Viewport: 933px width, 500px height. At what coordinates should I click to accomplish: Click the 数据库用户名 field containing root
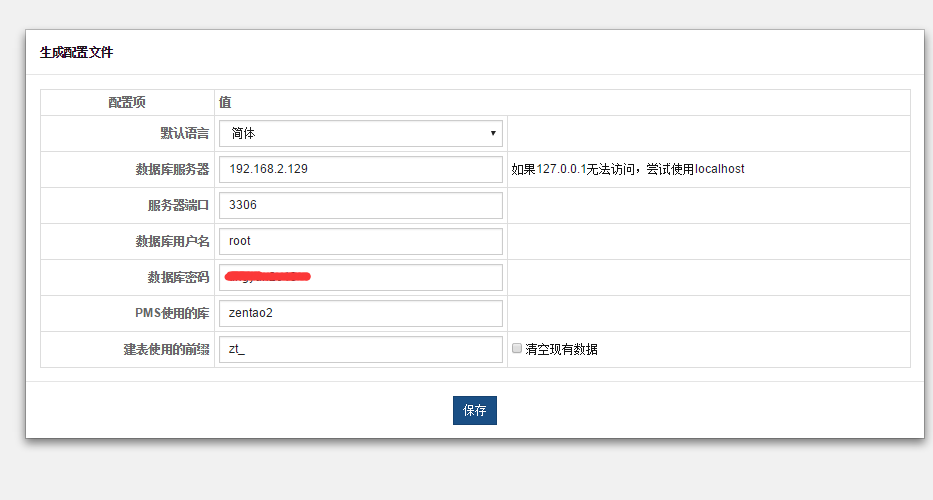361,241
